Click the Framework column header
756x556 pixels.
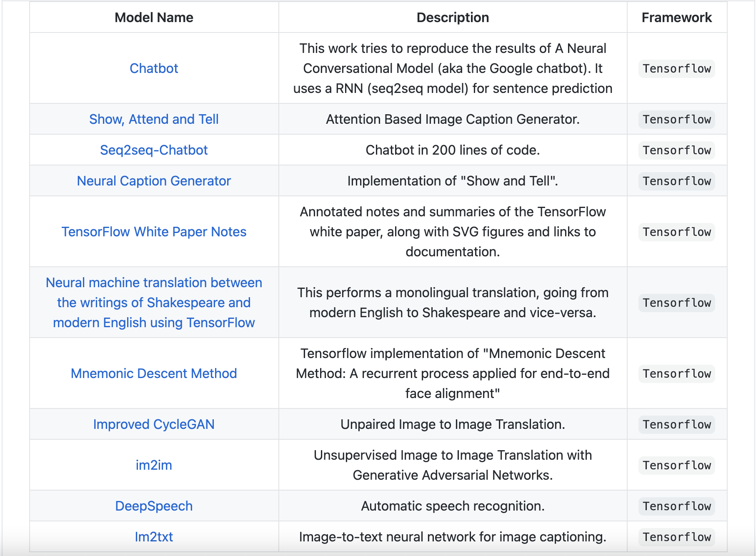point(677,18)
